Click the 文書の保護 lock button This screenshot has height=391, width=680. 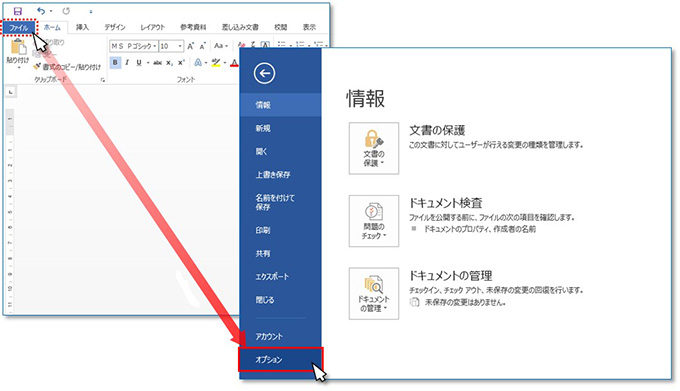pyautogui.click(x=374, y=148)
